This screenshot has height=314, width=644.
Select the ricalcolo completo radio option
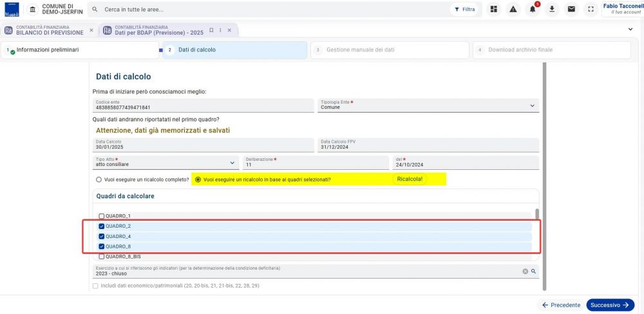(x=99, y=180)
